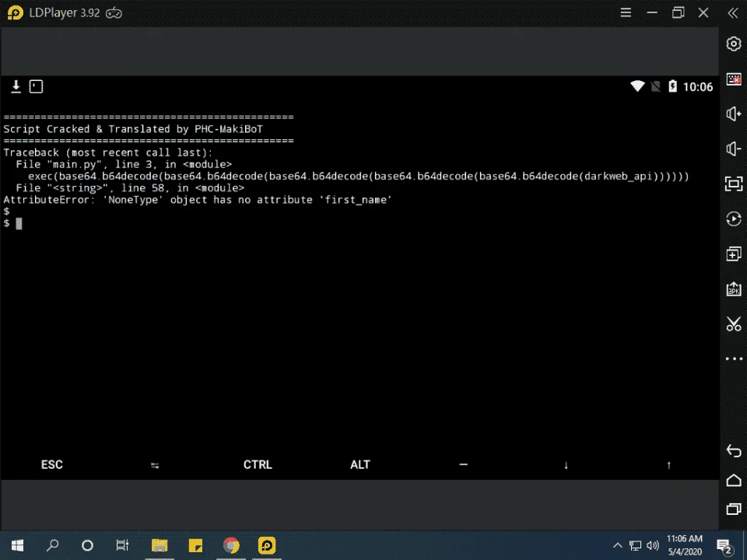The width and height of the screenshot is (747, 560).
Task: Click gamepad icon in title bar
Action: [x=114, y=13]
